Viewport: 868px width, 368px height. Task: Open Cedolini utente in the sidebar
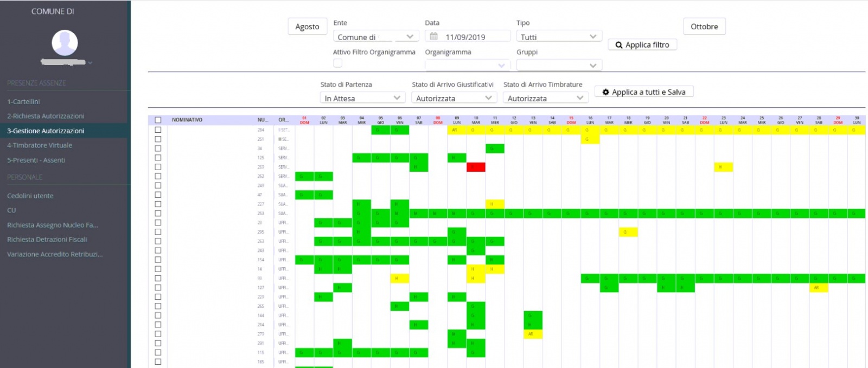coord(30,196)
